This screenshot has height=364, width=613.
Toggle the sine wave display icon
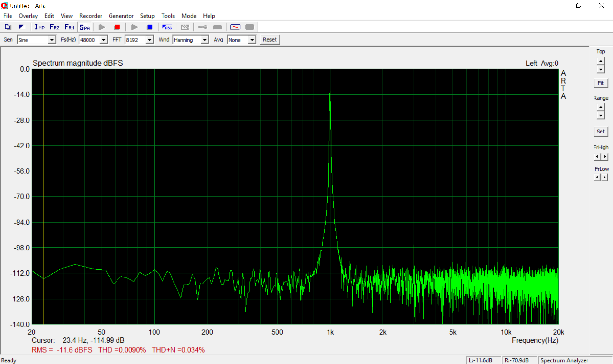point(235,27)
